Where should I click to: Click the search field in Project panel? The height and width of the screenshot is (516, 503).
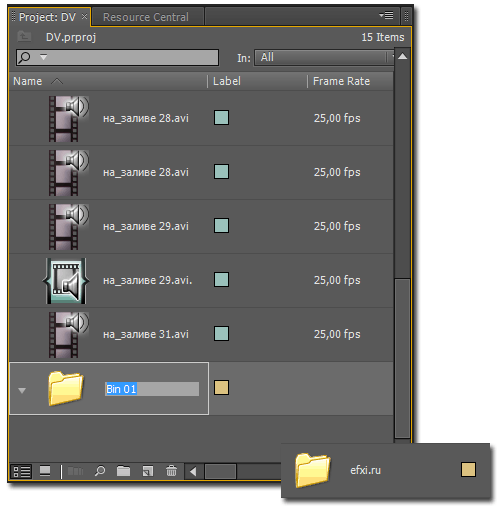tap(117, 57)
